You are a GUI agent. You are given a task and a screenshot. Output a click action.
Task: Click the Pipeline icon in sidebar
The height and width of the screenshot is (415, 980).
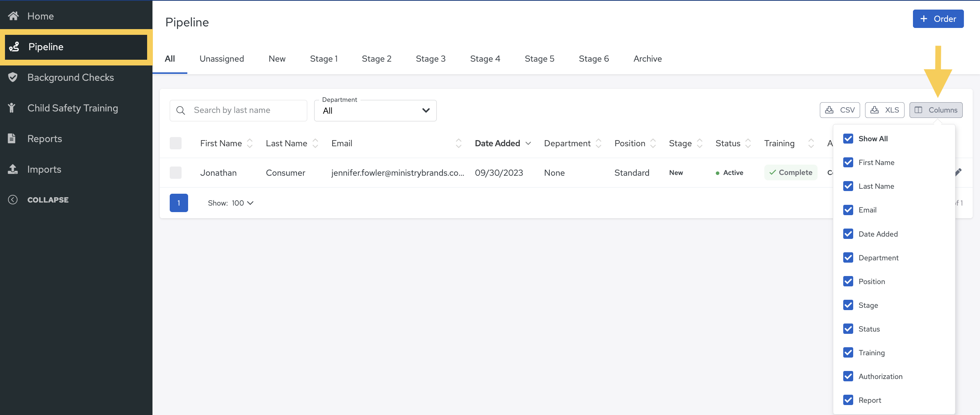click(14, 47)
